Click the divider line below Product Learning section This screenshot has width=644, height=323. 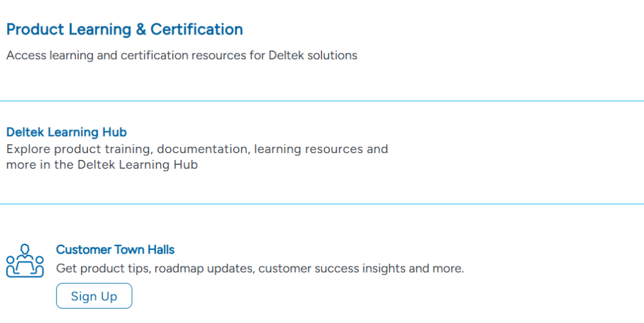pyautogui.click(x=322, y=101)
